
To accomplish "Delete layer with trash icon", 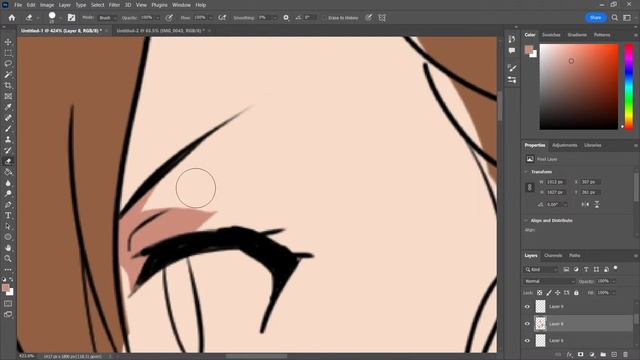I will (625, 355).
